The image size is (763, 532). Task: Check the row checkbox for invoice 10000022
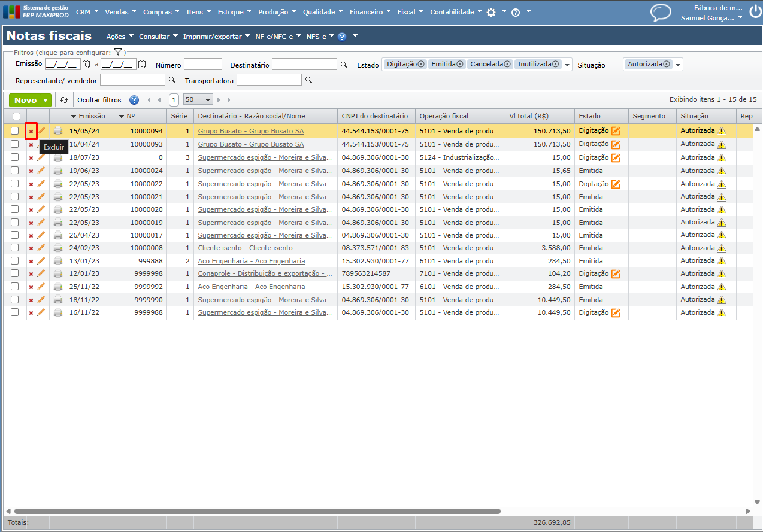tap(15, 184)
